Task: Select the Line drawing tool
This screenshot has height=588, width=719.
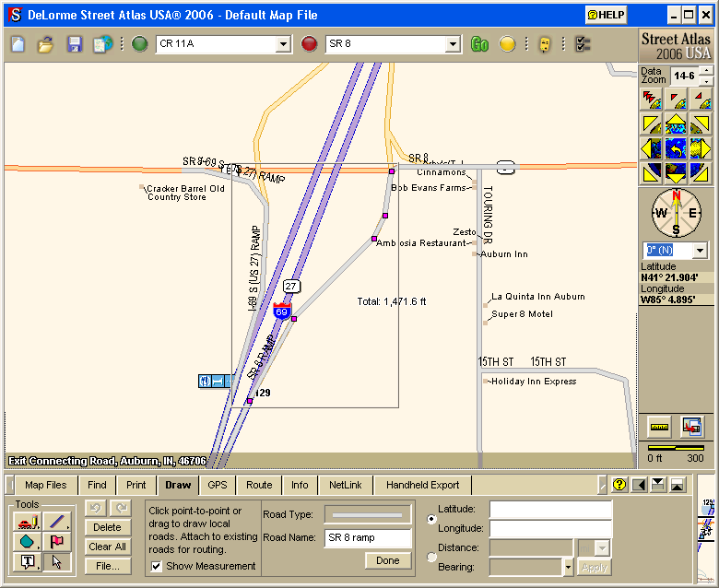Action: [x=57, y=522]
